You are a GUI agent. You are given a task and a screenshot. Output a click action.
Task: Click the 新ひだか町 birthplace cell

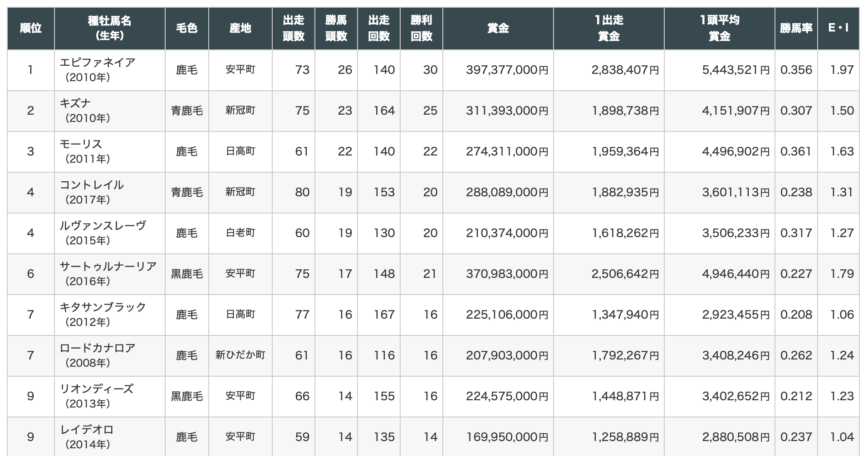[240, 355]
